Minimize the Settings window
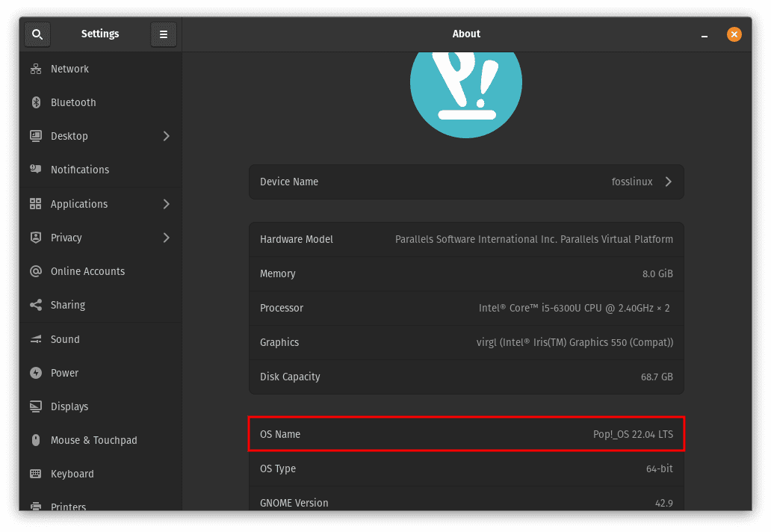The width and height of the screenshot is (771, 532). (x=704, y=34)
